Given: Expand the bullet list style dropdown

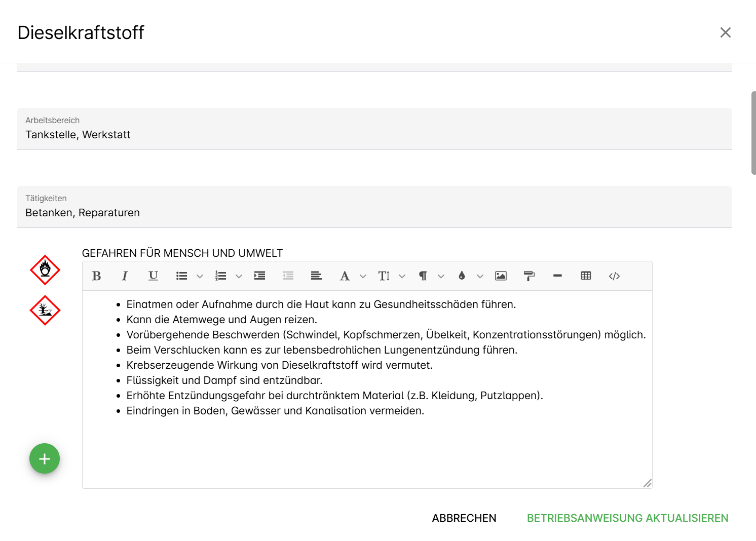Looking at the screenshot, I should [x=200, y=277].
